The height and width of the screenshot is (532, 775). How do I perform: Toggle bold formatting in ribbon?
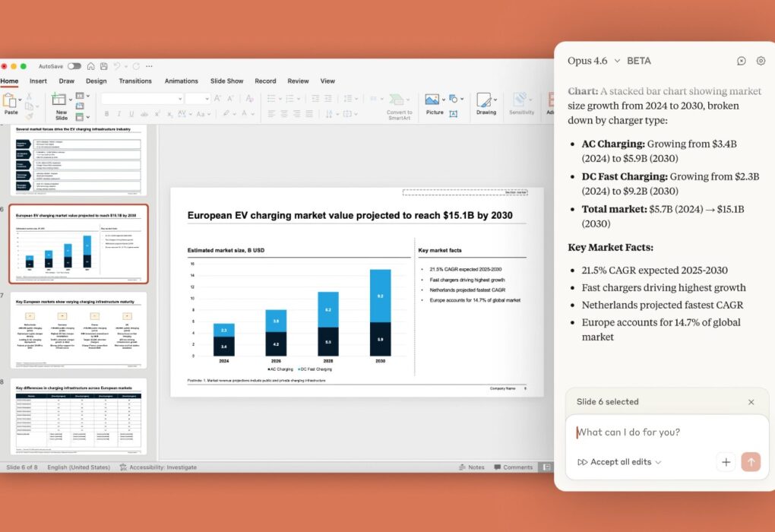(x=107, y=114)
